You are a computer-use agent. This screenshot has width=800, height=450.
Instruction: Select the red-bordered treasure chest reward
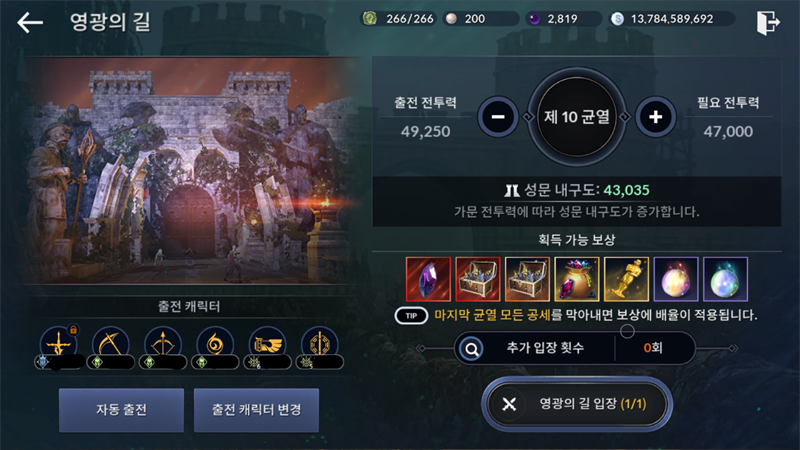(478, 279)
